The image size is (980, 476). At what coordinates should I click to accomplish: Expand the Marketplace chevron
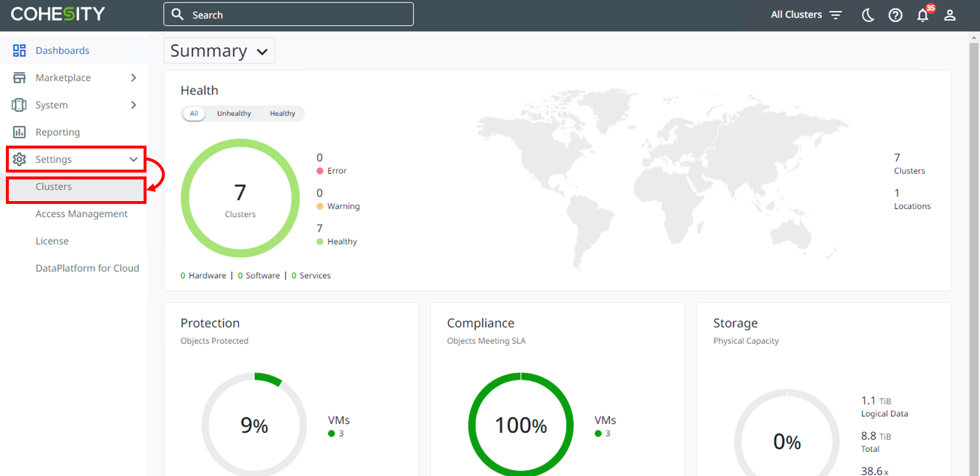pyautogui.click(x=133, y=77)
